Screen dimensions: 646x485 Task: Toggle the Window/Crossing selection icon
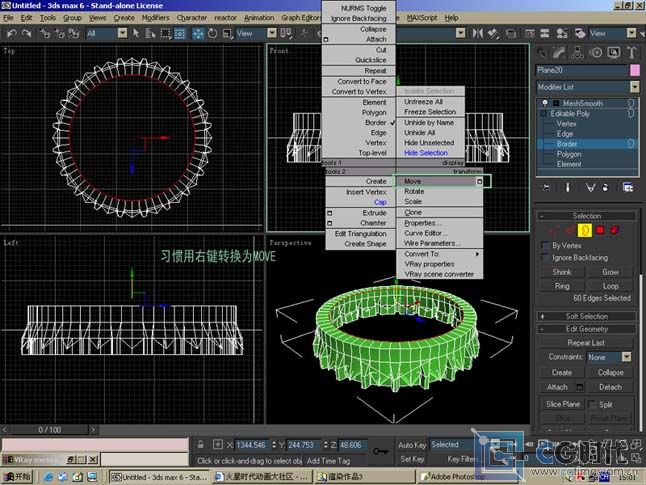[180, 33]
